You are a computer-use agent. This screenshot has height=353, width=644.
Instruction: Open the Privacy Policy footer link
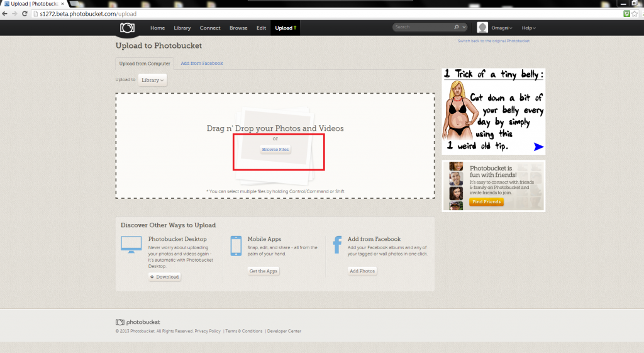coord(208,331)
